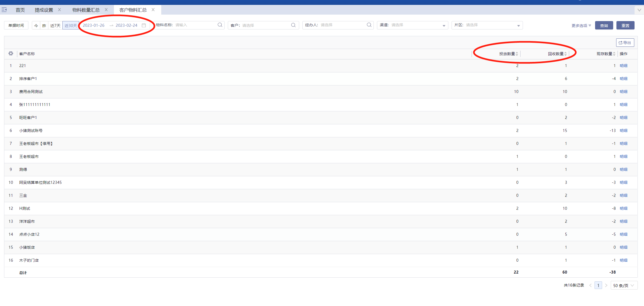Viewport: 644px width, 306px height.
Task: Sort by 回收数量 column arrows
Action: click(x=565, y=54)
